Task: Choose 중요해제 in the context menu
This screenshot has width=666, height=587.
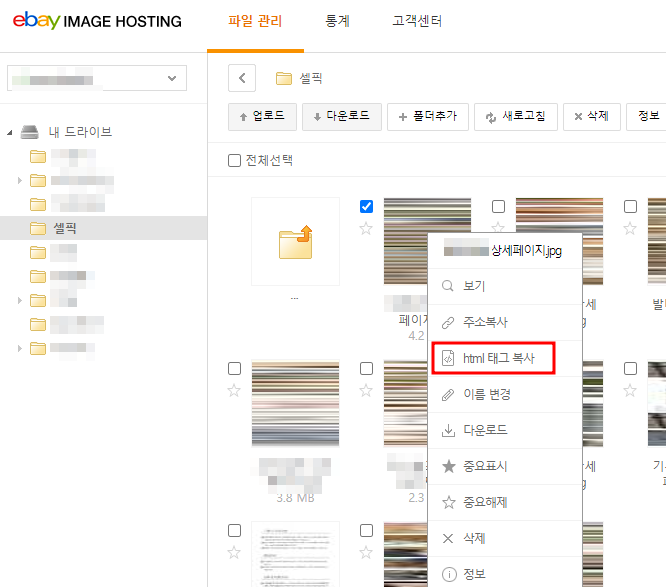Action: pyautogui.click(x=505, y=502)
